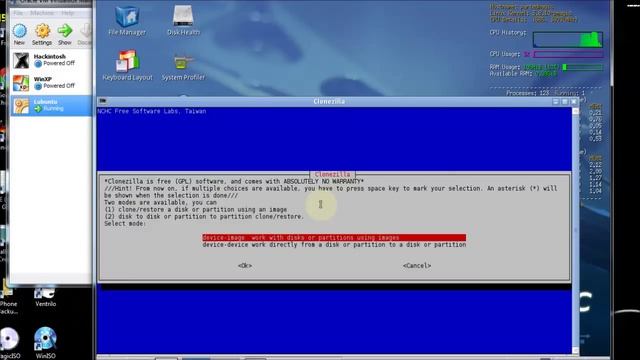640x360 pixels.
Task: Open the File menu in VirtualBox
Action: (18, 13)
